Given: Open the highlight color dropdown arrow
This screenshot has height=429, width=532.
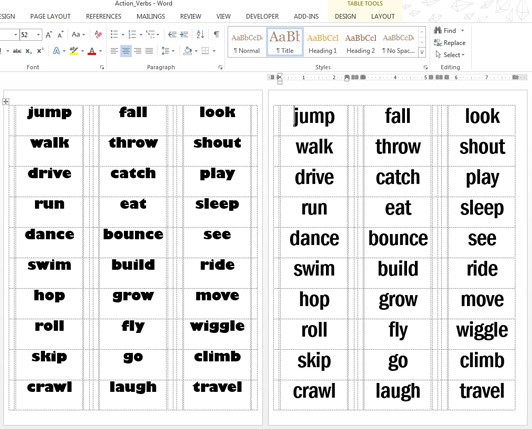Looking at the screenshot, I should tap(82, 51).
